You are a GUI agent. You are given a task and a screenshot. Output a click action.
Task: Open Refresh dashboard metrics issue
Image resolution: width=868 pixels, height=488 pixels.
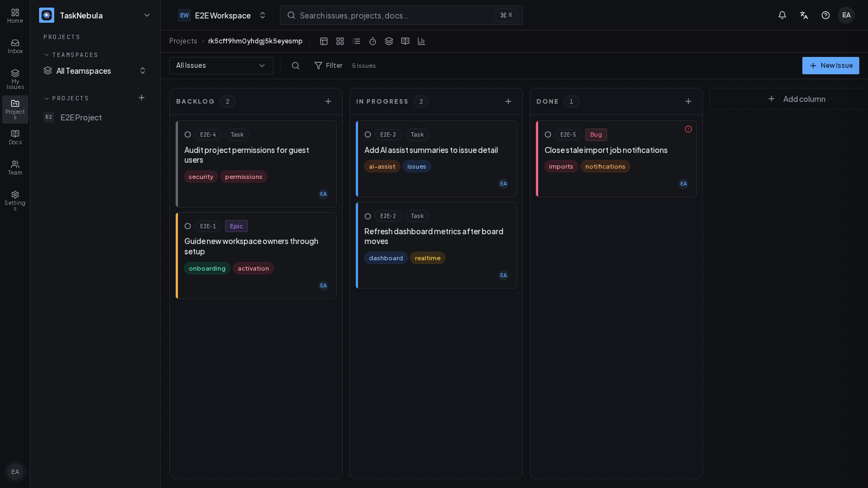[436, 245]
